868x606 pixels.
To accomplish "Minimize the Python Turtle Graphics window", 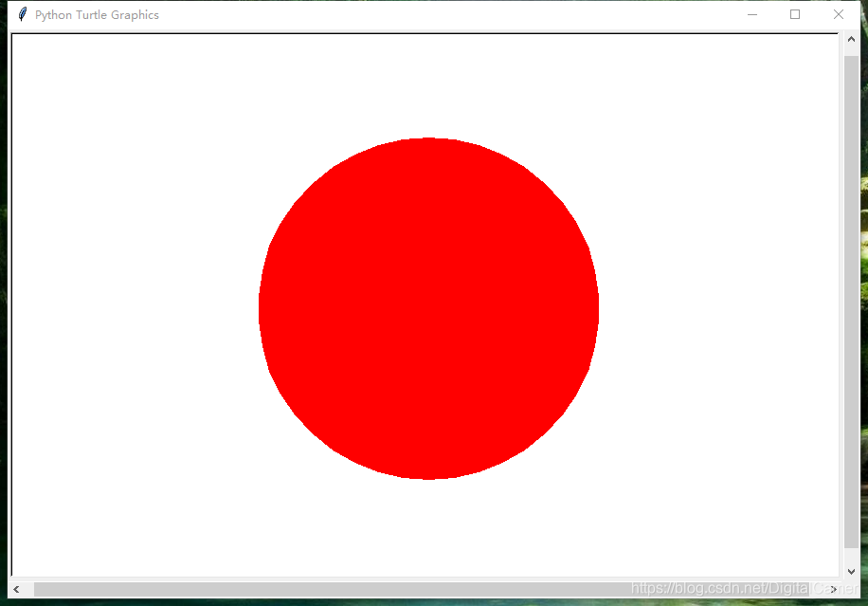I will click(751, 14).
